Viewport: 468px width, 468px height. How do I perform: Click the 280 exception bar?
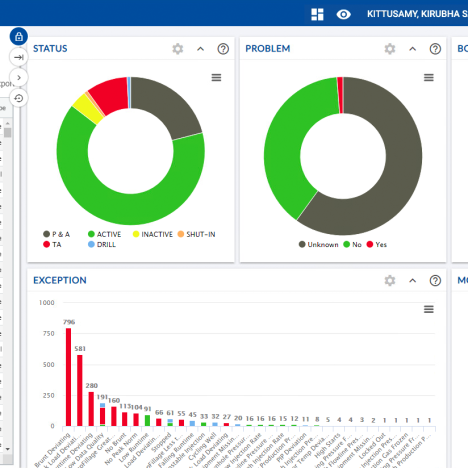tap(91, 409)
